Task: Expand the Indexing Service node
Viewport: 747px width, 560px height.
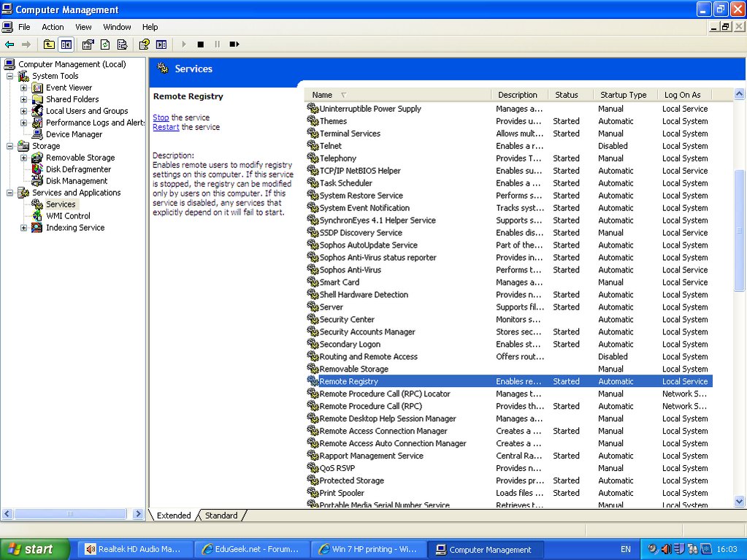Action: click(24, 228)
